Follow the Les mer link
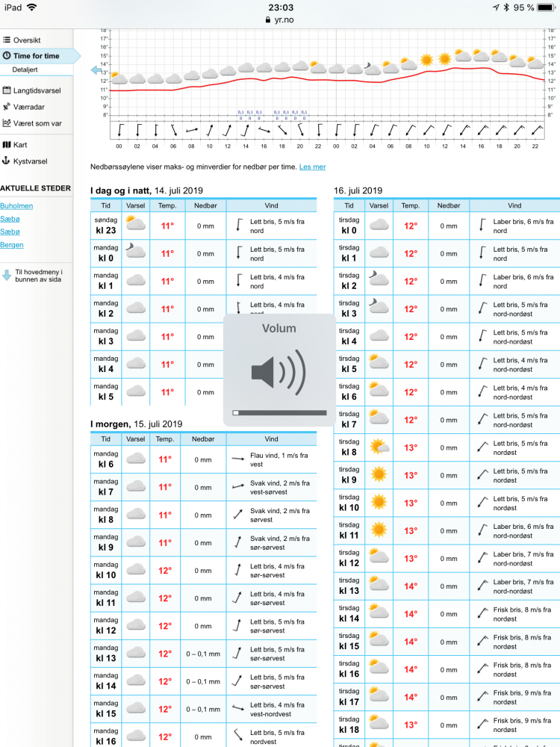Screen dimensions: 560x747 point(312,167)
